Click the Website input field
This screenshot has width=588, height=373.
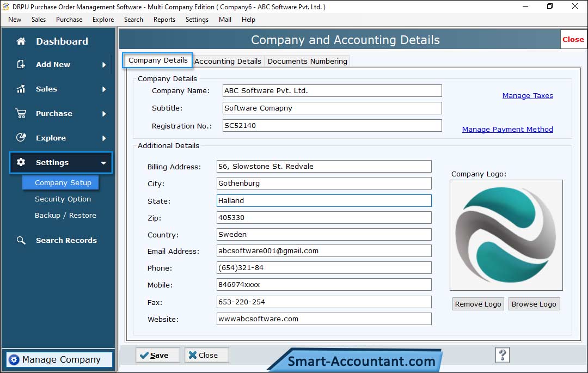(324, 319)
